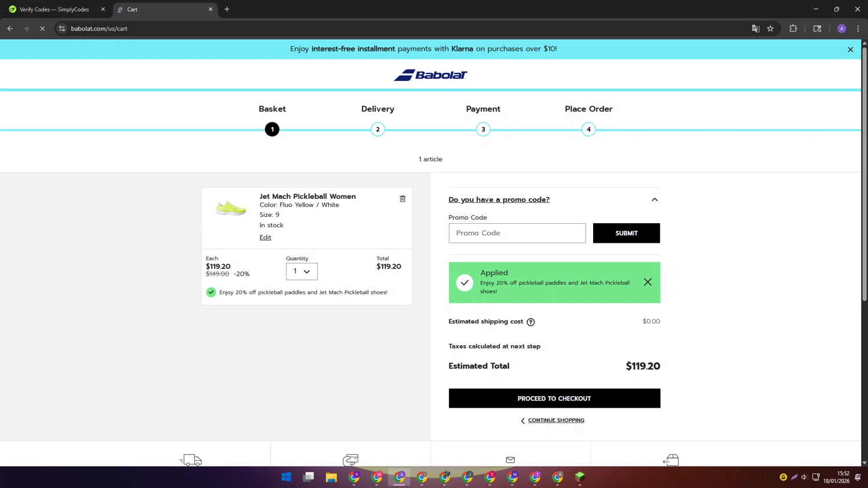Close the Cart tab
Screen dimensions: 868x488
pyautogui.click(x=210, y=9)
